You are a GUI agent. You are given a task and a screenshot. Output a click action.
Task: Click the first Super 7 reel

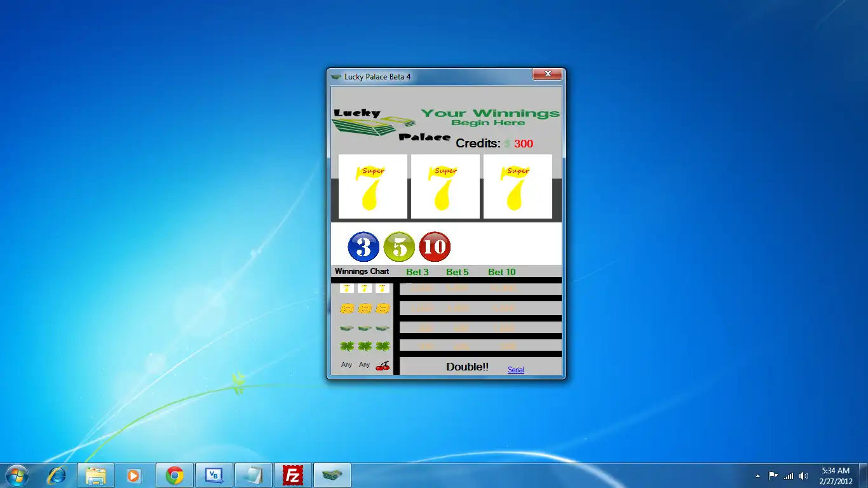pyautogui.click(x=373, y=187)
